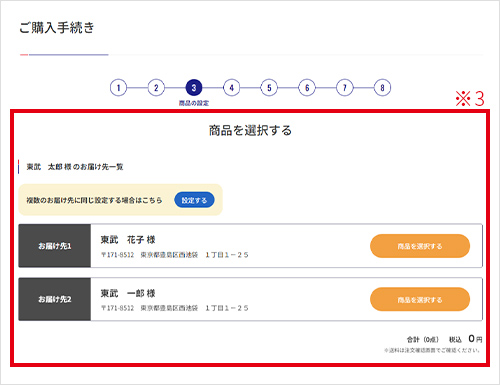Click the total amount 0円 display
This screenshot has width=500, height=385.
(475, 339)
